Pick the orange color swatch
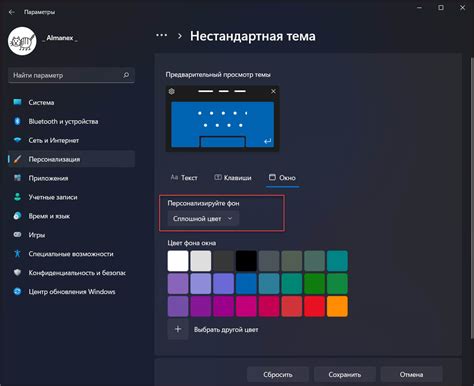 point(337,306)
